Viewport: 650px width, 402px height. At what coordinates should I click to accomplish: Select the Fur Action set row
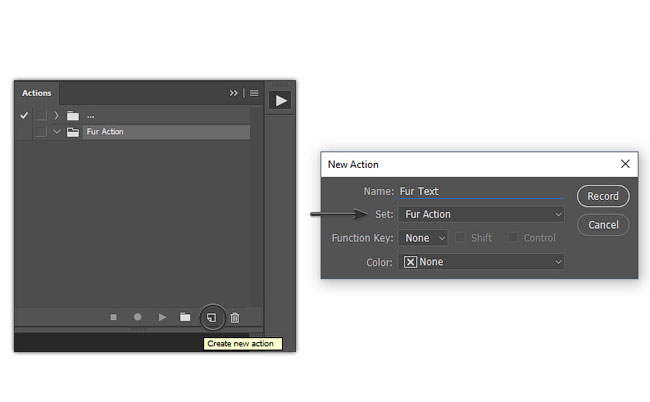tap(166, 132)
